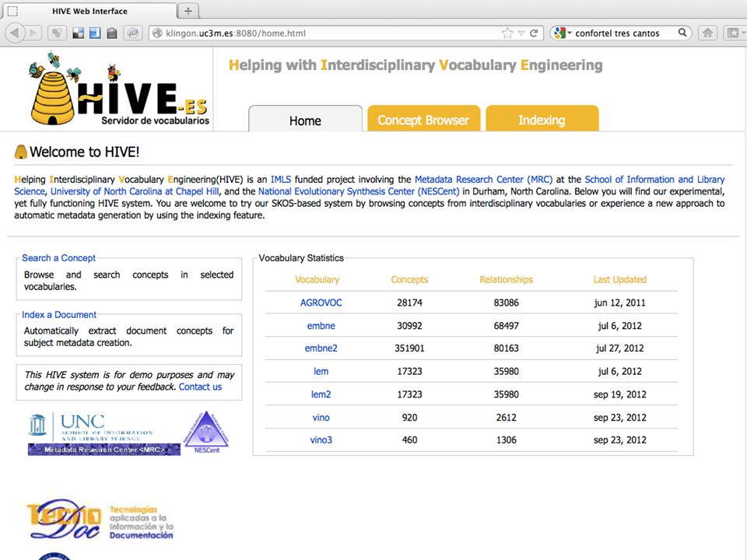Click the Search a Concept link
The height and width of the screenshot is (560, 747).
coord(58,257)
